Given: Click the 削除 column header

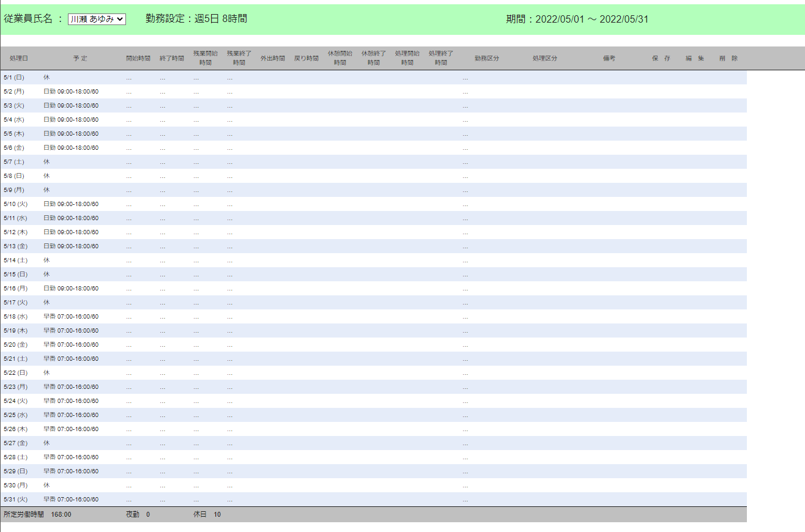Looking at the screenshot, I should pyautogui.click(x=728, y=59).
